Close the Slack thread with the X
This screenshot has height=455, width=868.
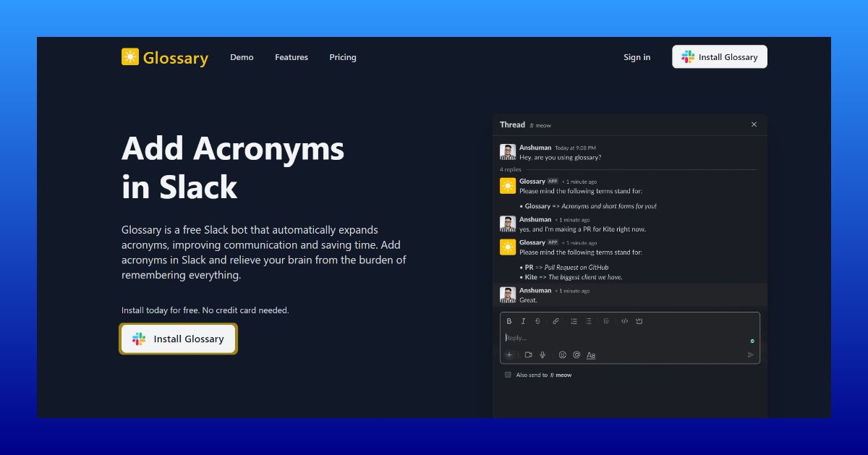[754, 124]
